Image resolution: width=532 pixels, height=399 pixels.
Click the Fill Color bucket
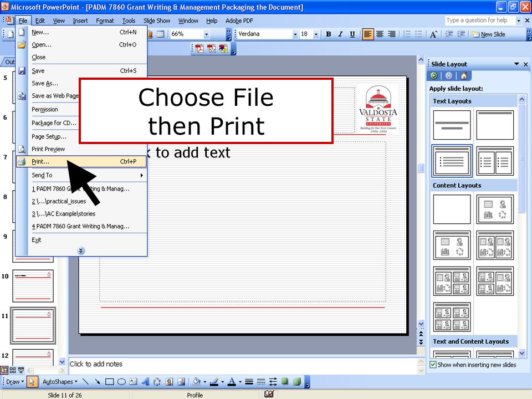point(196,382)
